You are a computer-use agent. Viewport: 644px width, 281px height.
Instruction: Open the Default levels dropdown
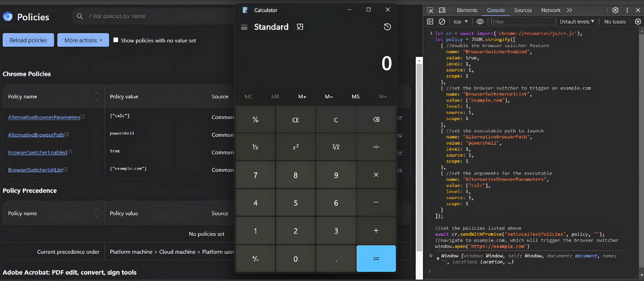(577, 22)
